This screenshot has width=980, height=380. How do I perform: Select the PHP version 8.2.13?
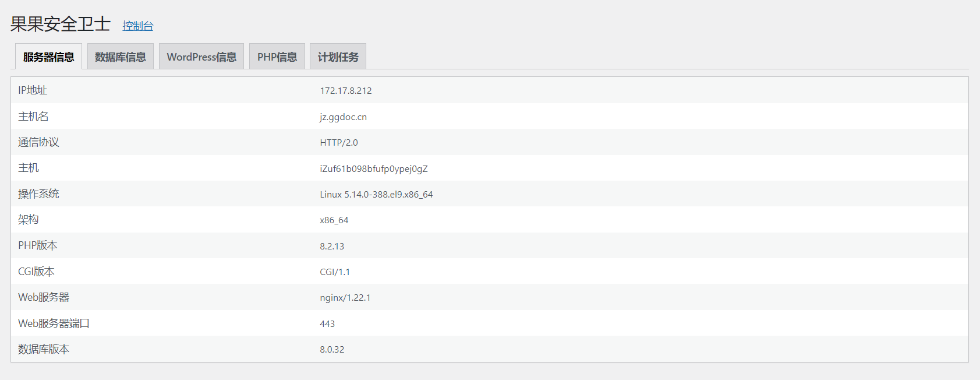pos(332,247)
